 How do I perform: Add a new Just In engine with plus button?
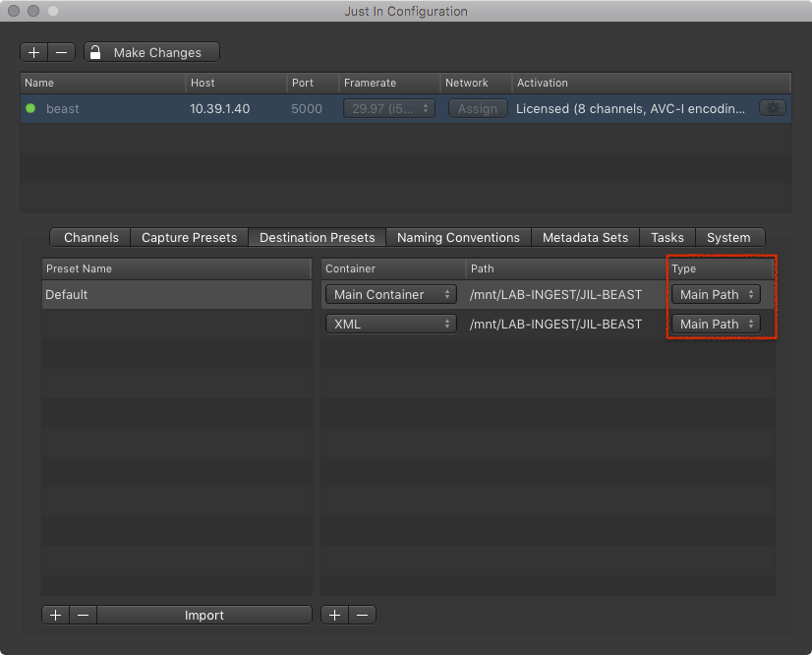pyautogui.click(x=34, y=52)
